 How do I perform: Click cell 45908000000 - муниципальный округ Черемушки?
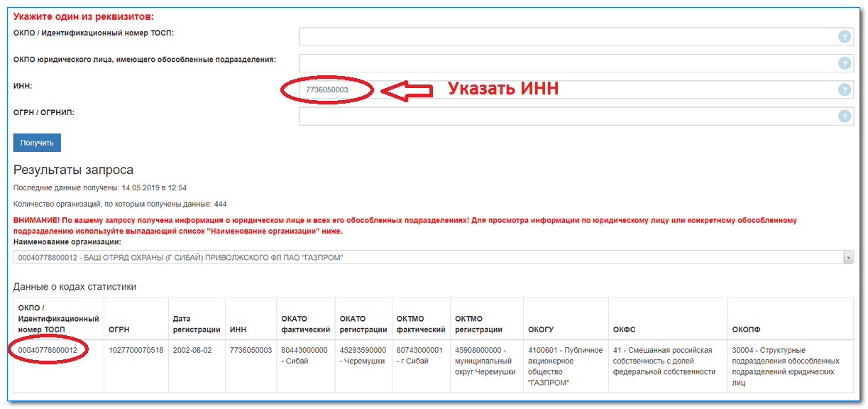point(485,361)
